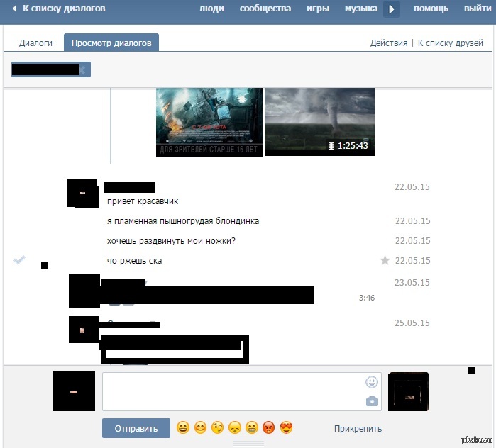The width and height of the screenshot is (496, 448).
Task: Switch to the Диалоги tab
Action: coord(36,43)
